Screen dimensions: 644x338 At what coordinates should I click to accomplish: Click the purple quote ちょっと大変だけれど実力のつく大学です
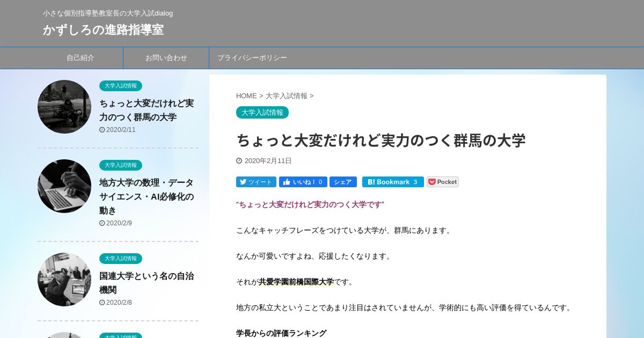pyautogui.click(x=310, y=204)
